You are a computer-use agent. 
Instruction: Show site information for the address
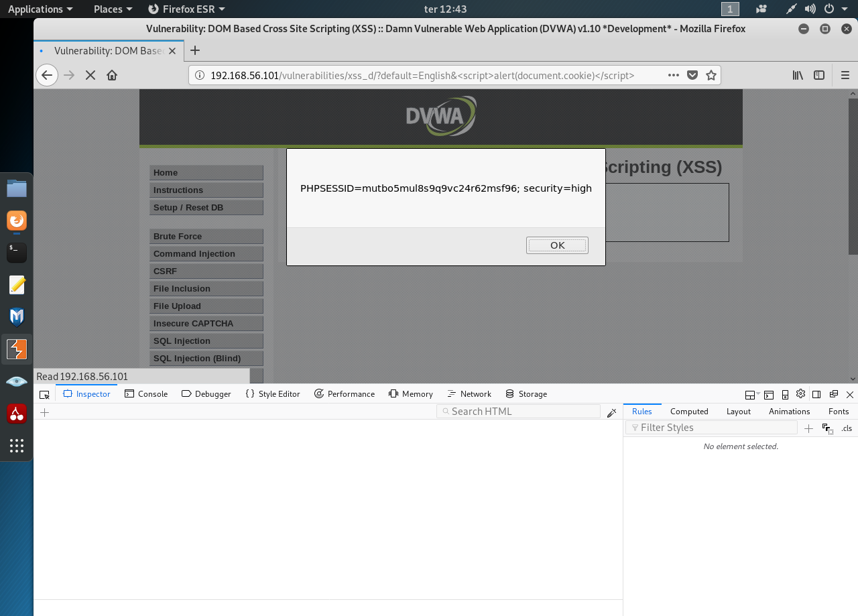coord(200,75)
